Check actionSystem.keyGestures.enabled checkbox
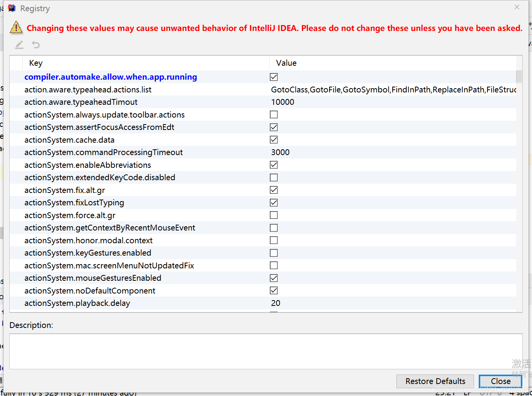This screenshot has width=532, height=396. (274, 253)
